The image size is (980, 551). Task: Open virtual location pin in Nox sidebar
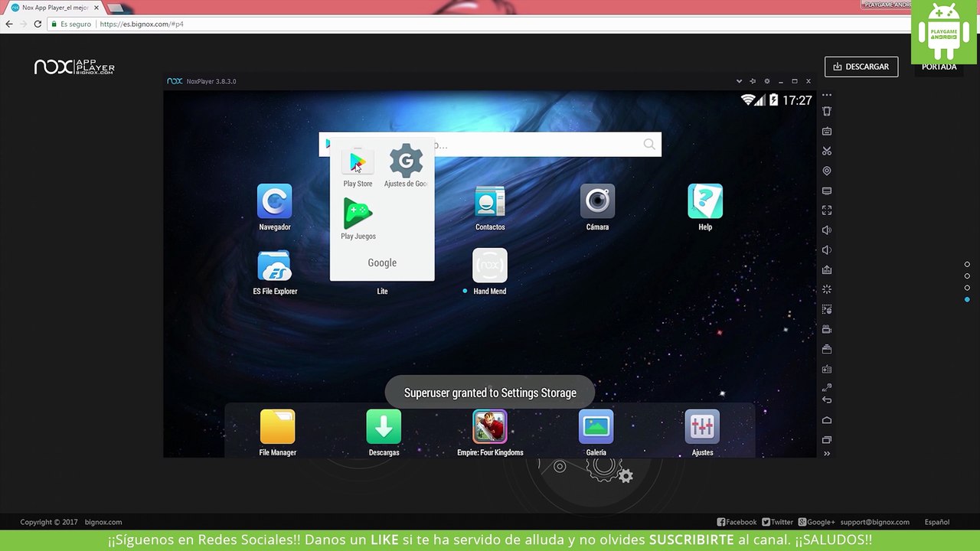(827, 171)
